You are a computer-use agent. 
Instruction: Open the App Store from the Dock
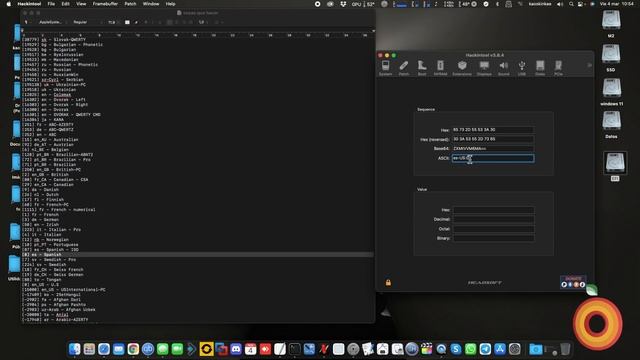(500, 349)
